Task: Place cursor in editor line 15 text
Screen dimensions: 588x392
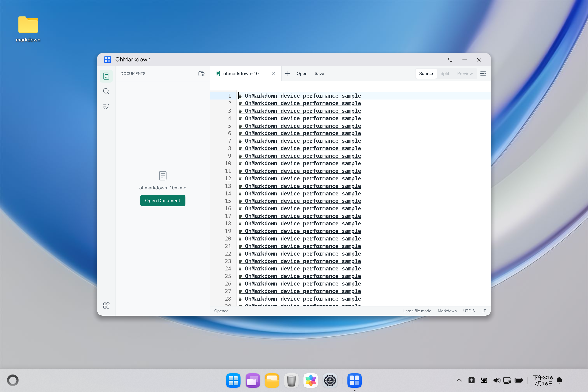Action: (x=299, y=201)
